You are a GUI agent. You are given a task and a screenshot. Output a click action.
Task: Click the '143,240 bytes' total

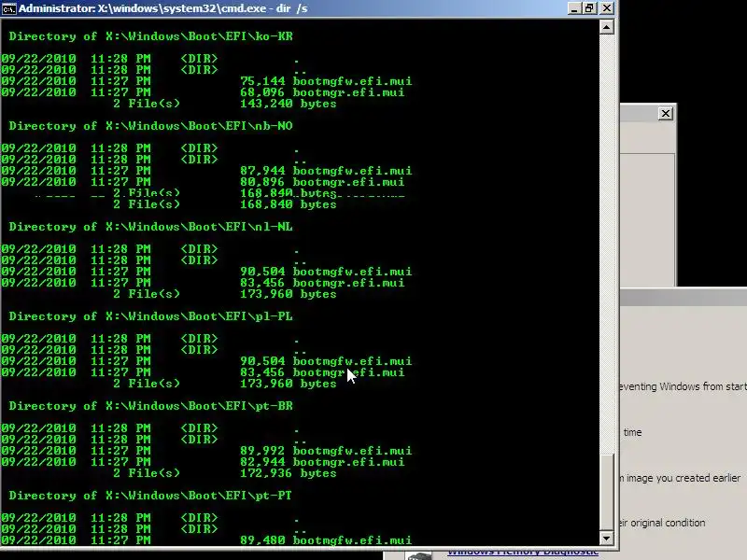(x=289, y=104)
